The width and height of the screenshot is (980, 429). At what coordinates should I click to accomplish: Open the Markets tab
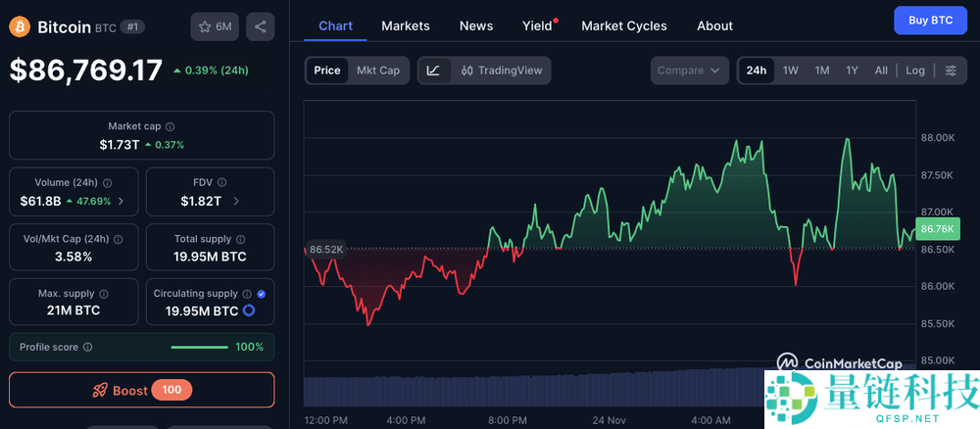coord(405,25)
